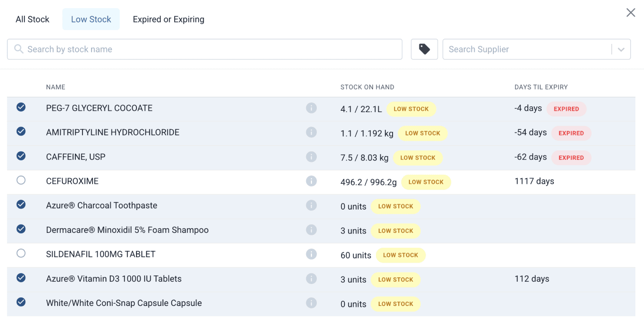Switch to the All Stock tab
Image resolution: width=644 pixels, height=326 pixels.
coord(32,20)
